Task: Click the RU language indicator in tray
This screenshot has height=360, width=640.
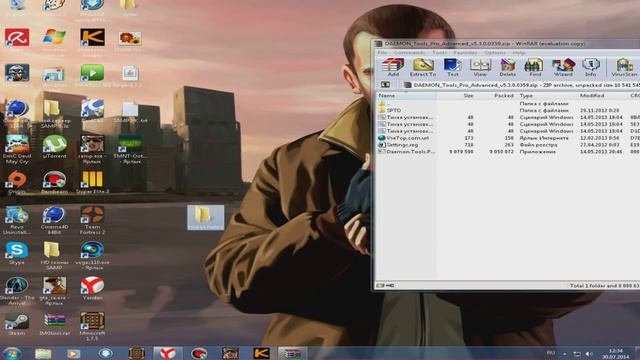Action: coord(551,353)
